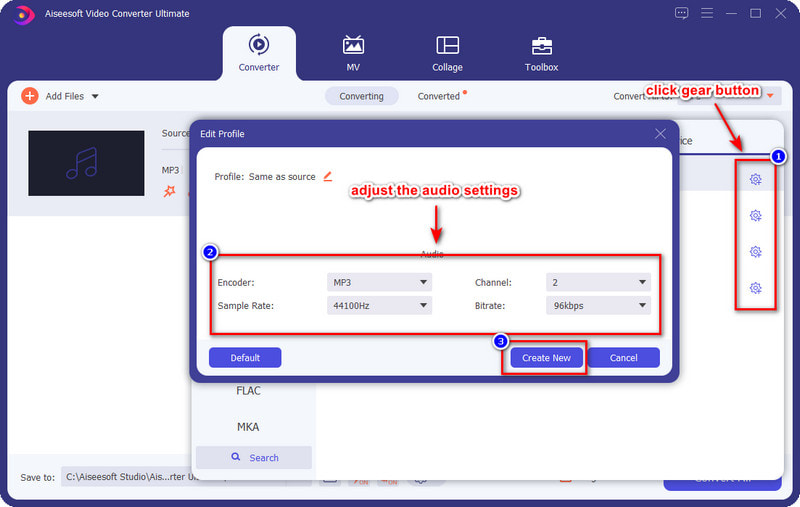Select the FLAC format in list
800x507 pixels.
click(x=248, y=391)
